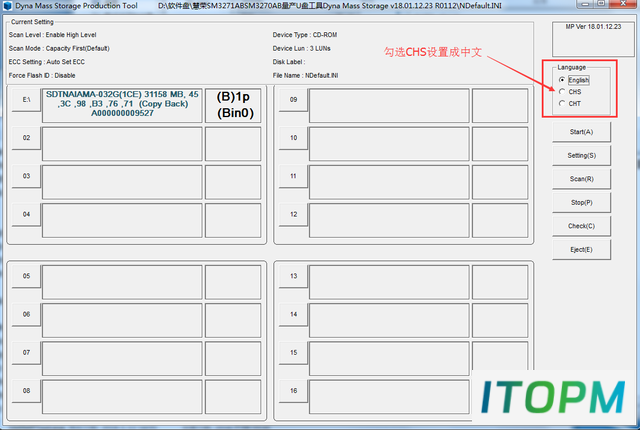Image resolution: width=640 pixels, height=430 pixels.
Task: Click the SDTNAIAMA-032G flash info box
Action: point(122,105)
